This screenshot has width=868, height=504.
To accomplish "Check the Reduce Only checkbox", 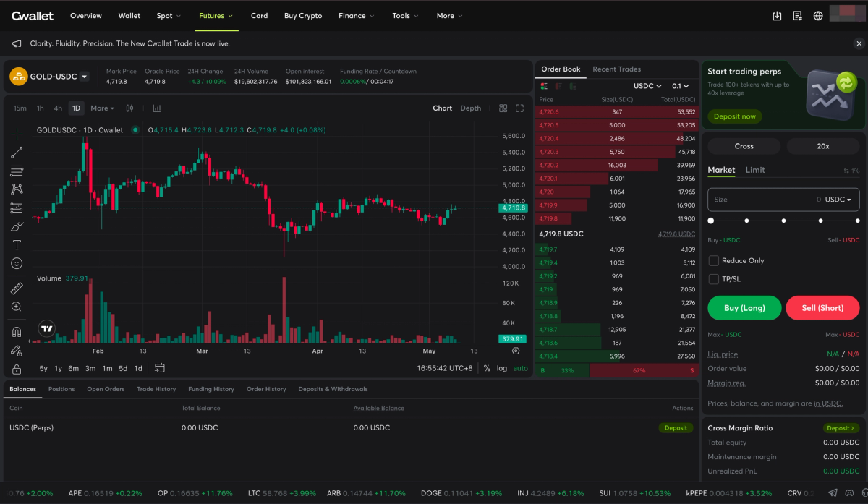I will tap(714, 260).
